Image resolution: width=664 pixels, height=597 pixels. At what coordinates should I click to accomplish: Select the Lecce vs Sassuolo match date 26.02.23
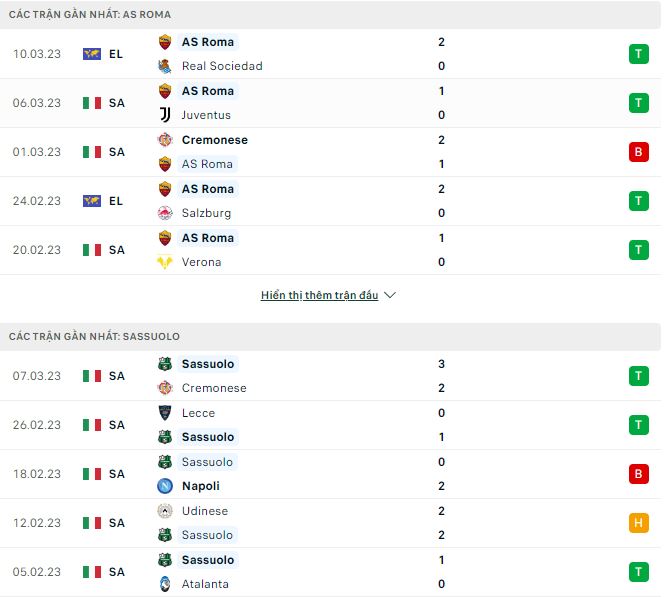point(39,425)
